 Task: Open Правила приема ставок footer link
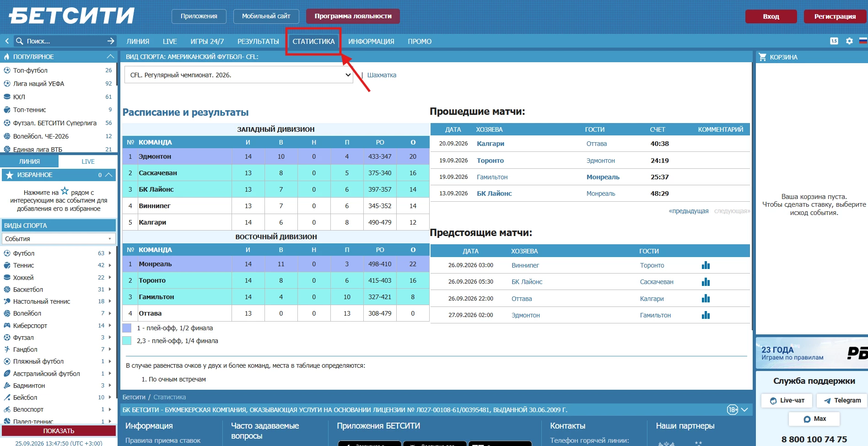pos(163,441)
